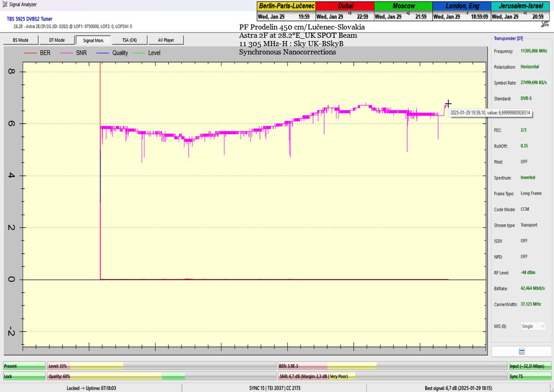Screen dimensions: 554x392
Task: Click the green Lock status indicator
Action: 24,376
